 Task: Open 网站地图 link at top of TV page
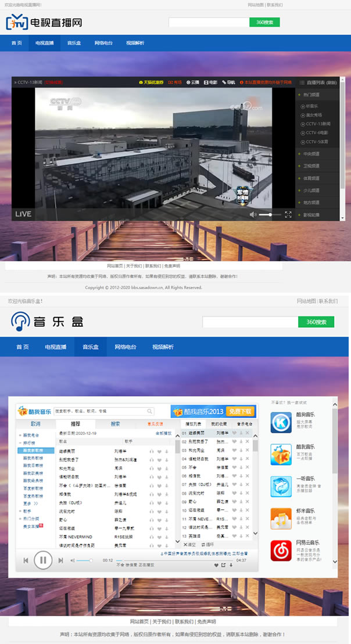(256, 5)
